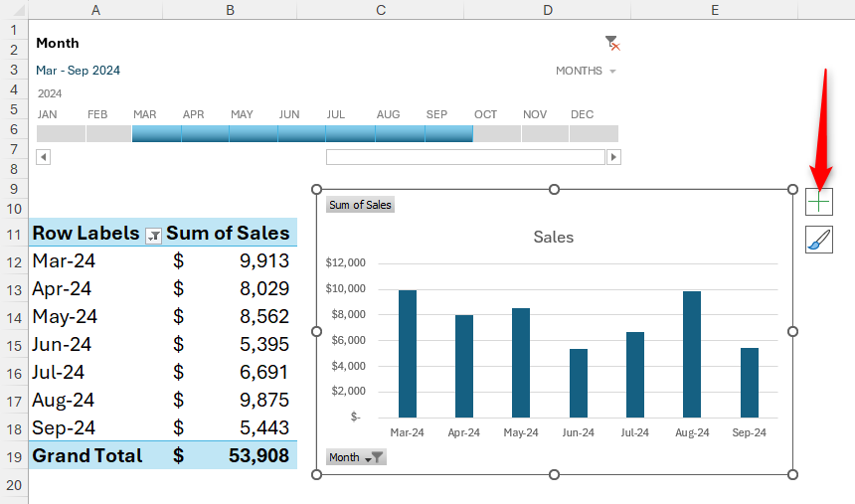Select row 1 header
This screenshot has height=504, width=855.
pyautogui.click(x=14, y=30)
